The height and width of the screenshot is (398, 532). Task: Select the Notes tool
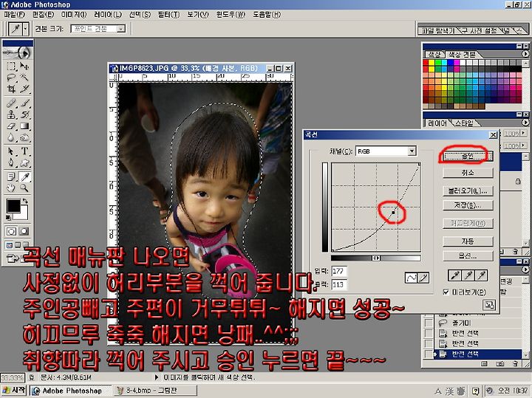[11, 176]
